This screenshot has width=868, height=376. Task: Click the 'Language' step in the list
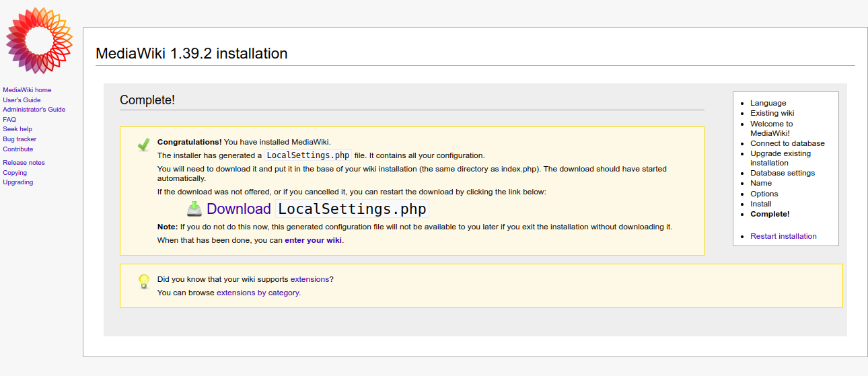[x=768, y=103]
